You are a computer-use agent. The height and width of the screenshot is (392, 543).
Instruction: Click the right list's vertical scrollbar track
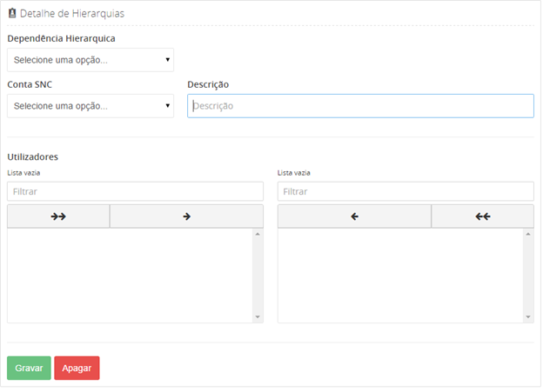(x=528, y=275)
